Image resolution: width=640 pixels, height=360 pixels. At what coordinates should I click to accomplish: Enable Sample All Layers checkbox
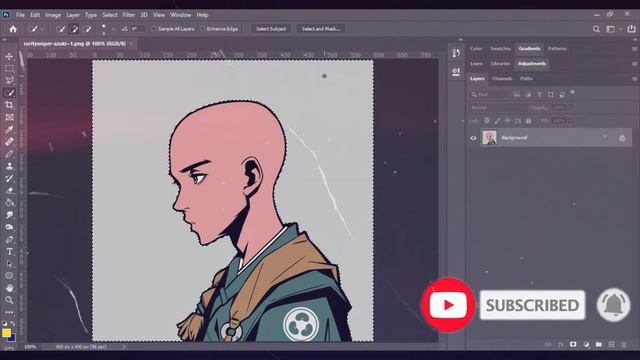tap(154, 29)
